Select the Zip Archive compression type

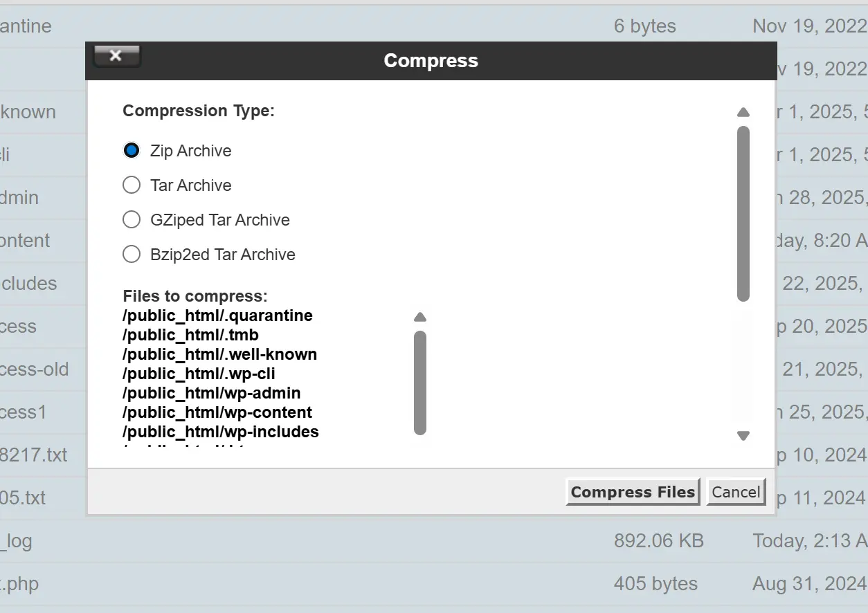point(132,150)
